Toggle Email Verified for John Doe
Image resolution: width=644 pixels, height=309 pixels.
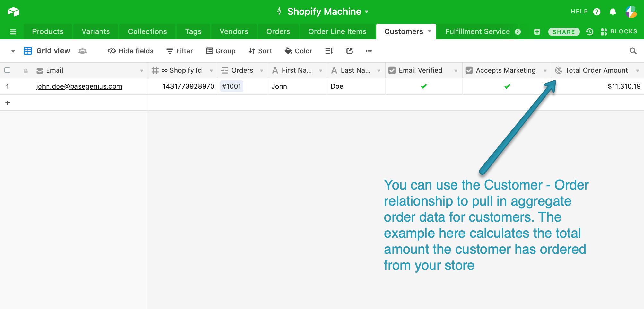point(424,86)
